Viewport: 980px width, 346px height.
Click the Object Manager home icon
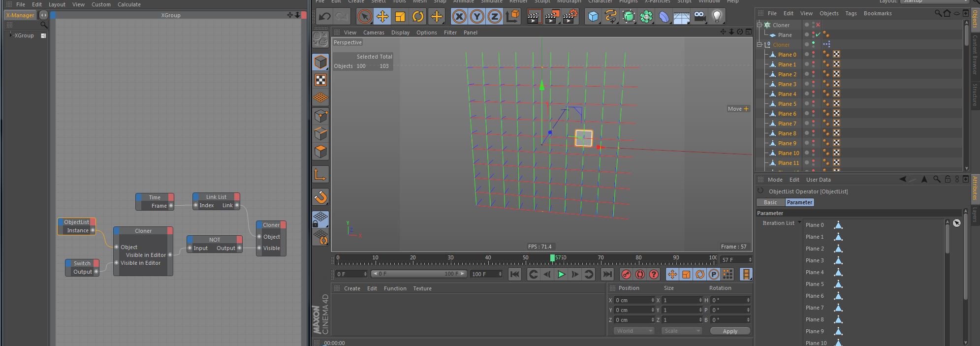click(x=947, y=13)
